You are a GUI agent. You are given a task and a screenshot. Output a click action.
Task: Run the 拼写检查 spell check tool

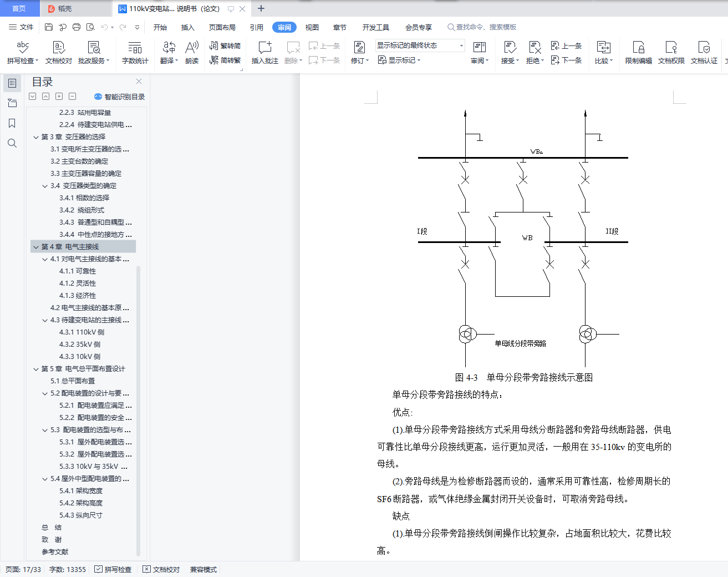(x=23, y=53)
